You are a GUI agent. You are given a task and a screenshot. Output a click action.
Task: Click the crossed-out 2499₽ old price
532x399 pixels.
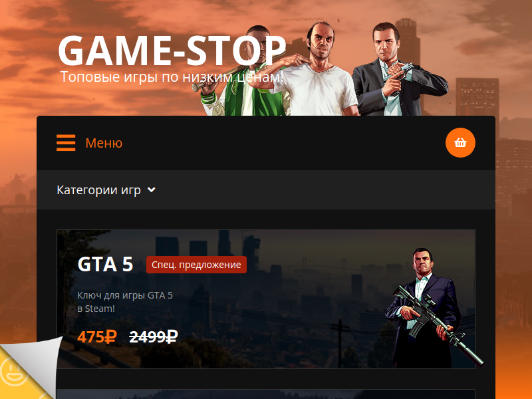[154, 337]
